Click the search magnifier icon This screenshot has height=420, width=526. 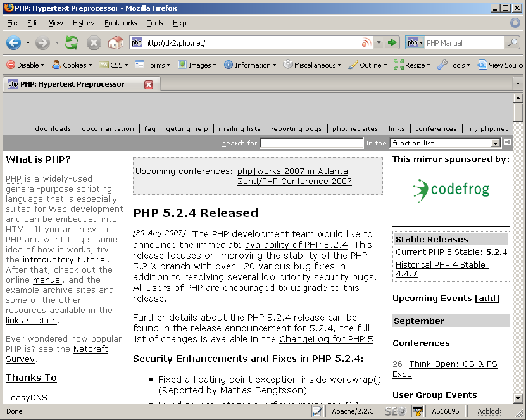pyautogui.click(x=512, y=42)
